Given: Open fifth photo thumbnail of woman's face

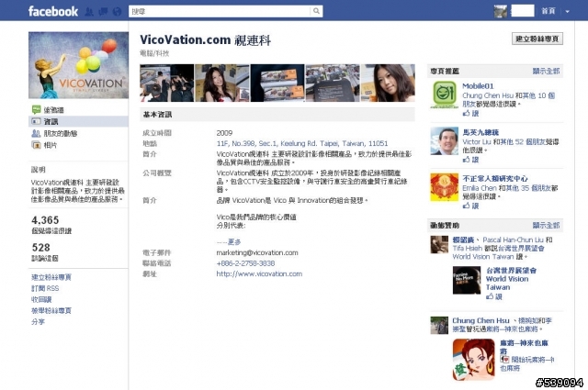Looking at the screenshot, I should point(388,83).
